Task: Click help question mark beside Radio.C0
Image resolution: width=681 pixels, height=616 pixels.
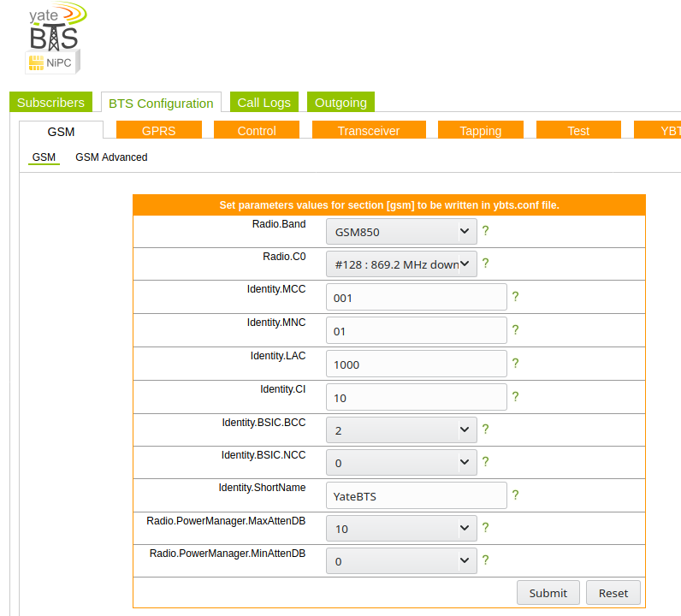Action: pos(485,264)
